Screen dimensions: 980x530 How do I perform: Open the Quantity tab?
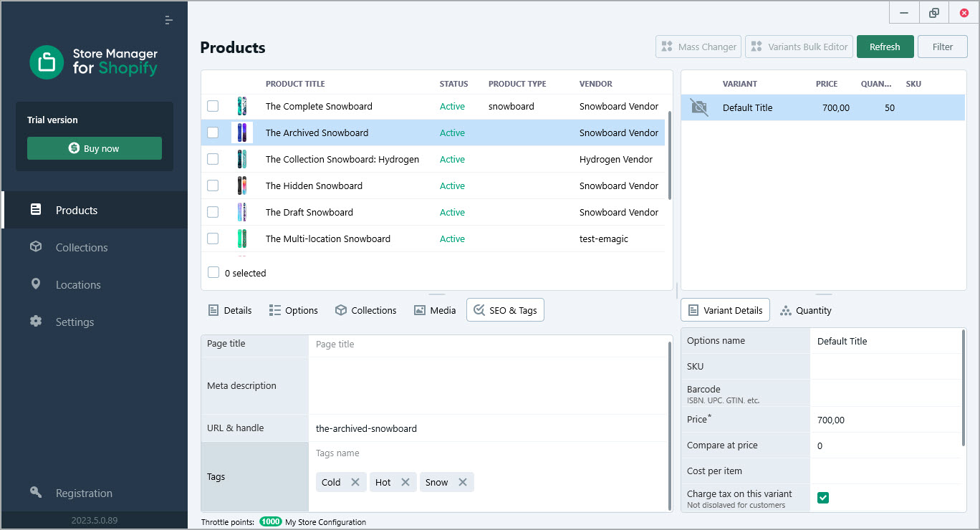click(x=806, y=310)
